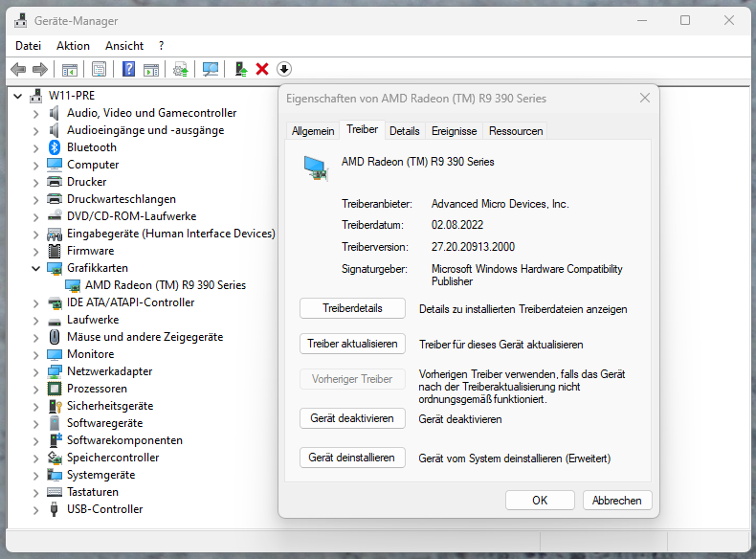The height and width of the screenshot is (559, 756).
Task: Expand the IDE ATA/ATAPI-Controller category
Action: pos(35,302)
